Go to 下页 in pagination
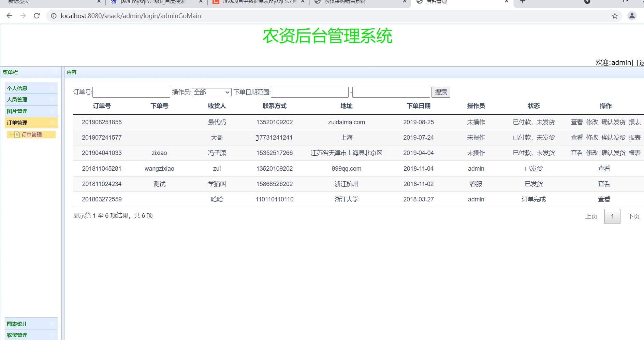 (x=633, y=216)
